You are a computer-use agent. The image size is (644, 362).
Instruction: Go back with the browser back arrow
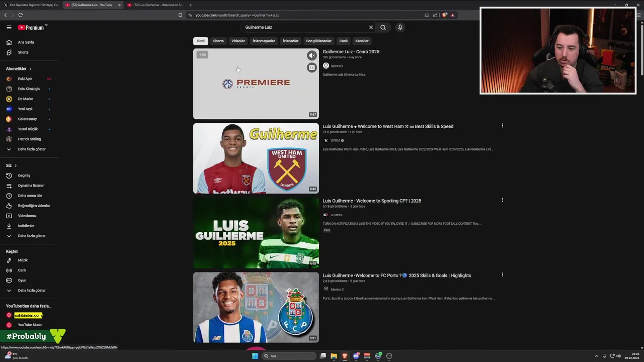click(6, 15)
